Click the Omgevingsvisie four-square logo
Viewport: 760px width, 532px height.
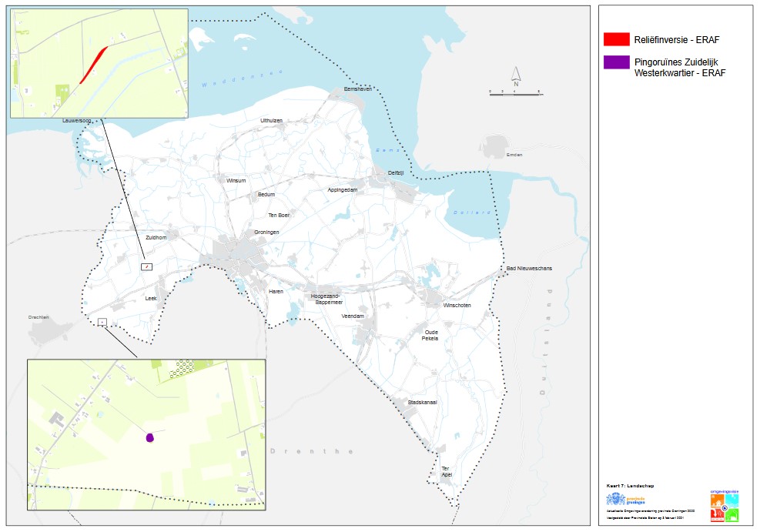click(x=725, y=507)
